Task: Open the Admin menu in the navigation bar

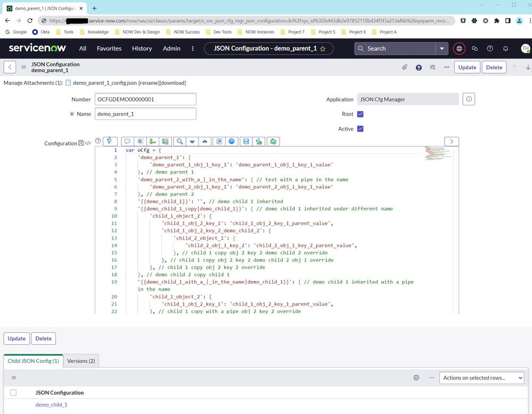Action: [171, 48]
